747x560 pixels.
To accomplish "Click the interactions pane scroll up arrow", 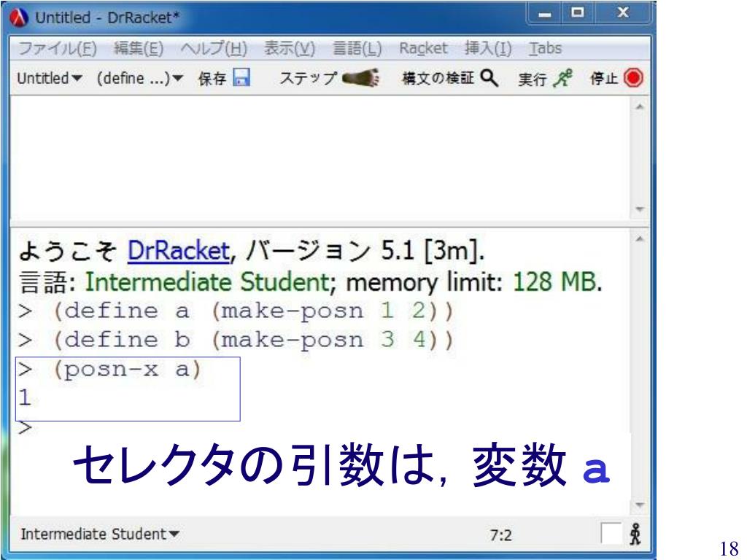I will (x=640, y=238).
